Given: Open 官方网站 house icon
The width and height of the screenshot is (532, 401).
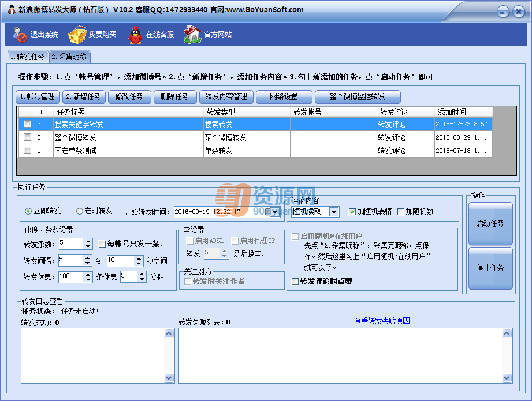Looking at the screenshot, I should 192,35.
